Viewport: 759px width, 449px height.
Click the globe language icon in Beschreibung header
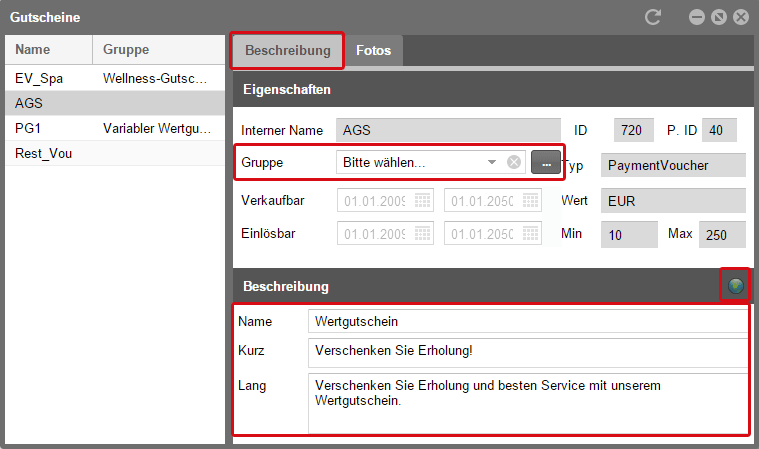736,287
